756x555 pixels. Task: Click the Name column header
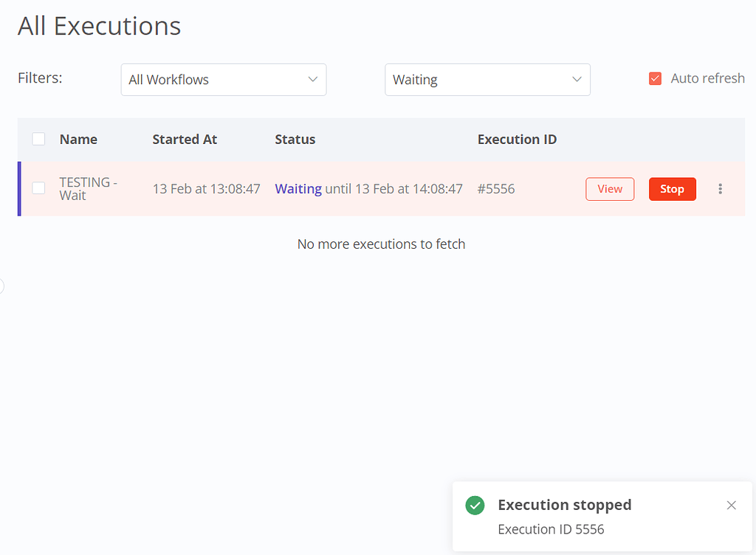(x=78, y=139)
